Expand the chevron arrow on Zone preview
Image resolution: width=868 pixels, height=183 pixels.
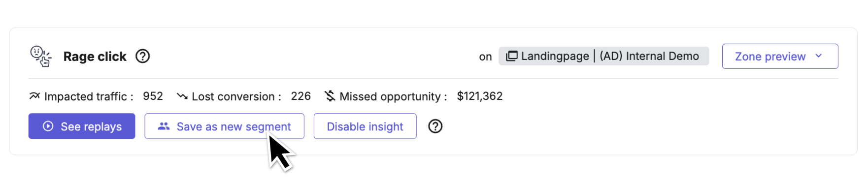819,56
